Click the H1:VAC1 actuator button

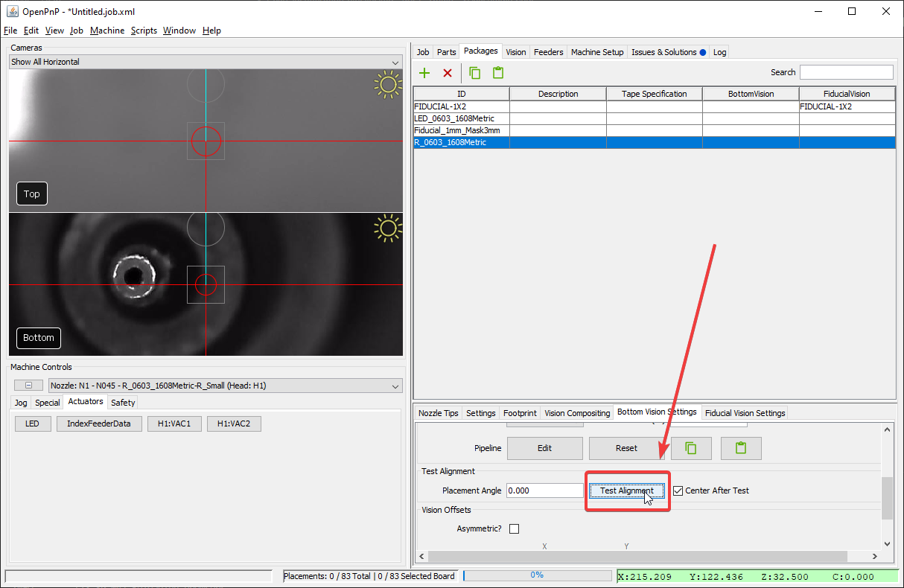point(174,424)
